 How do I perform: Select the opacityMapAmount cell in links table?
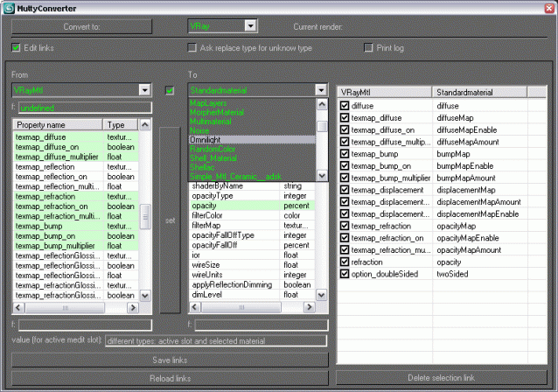click(x=480, y=250)
